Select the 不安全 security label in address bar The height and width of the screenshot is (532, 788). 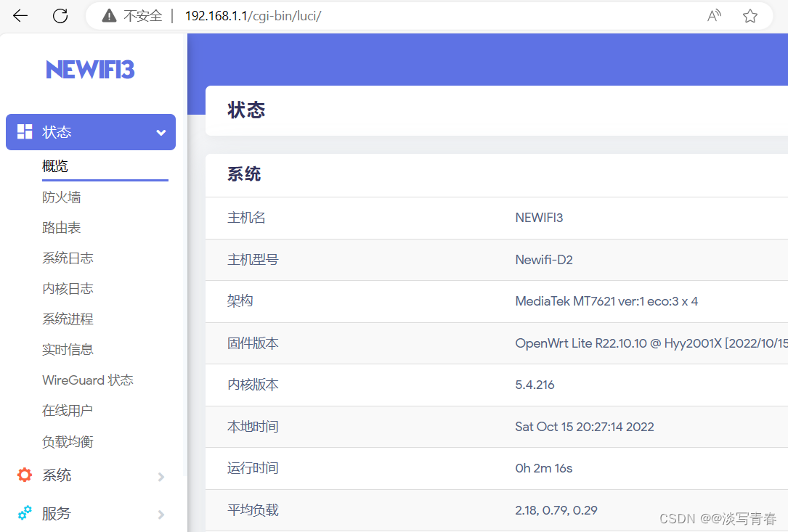pos(143,16)
